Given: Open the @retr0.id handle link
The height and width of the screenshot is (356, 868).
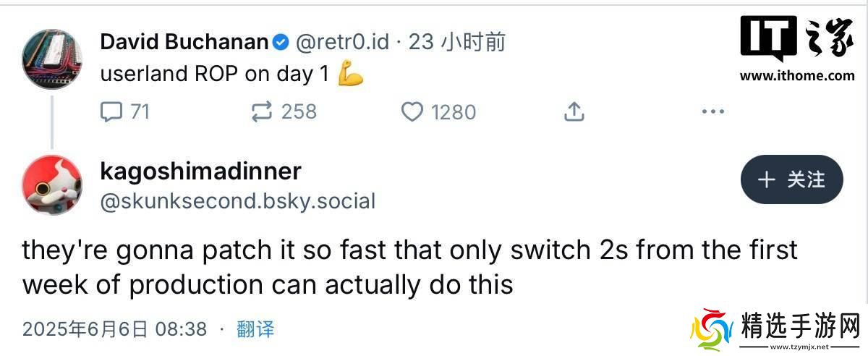Looking at the screenshot, I should point(341,42).
